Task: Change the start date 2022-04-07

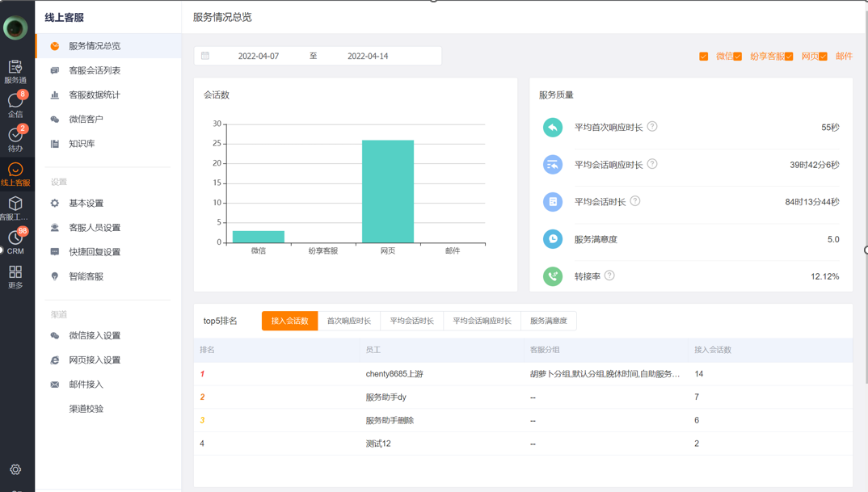Action: pos(259,57)
